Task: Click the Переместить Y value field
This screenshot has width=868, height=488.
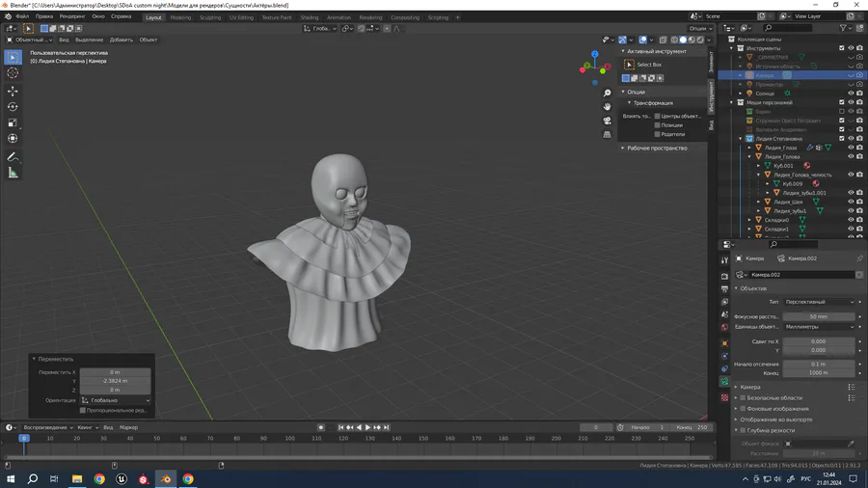Action: pyautogui.click(x=115, y=381)
